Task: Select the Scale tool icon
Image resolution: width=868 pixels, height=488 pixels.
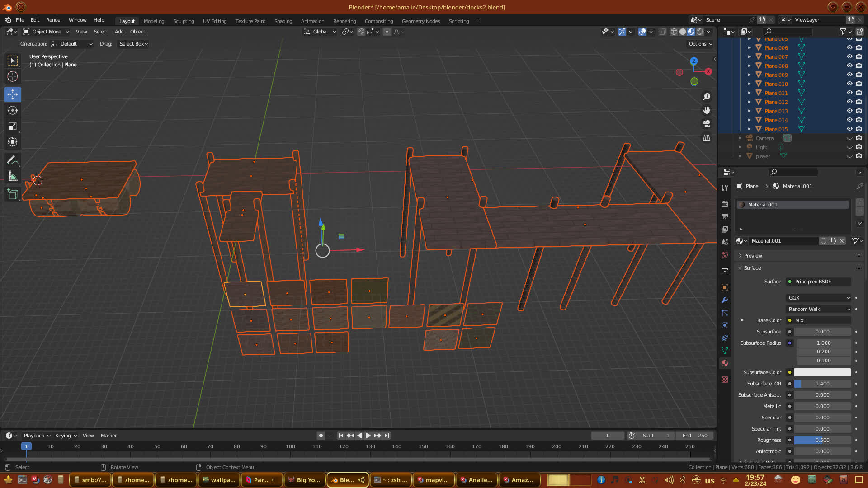Action: coord(13,127)
